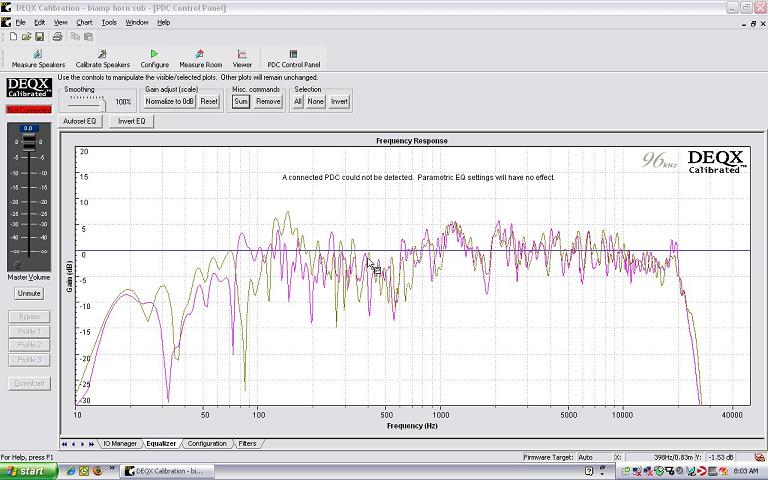
Task: Click the Bypass button
Action: point(29,317)
